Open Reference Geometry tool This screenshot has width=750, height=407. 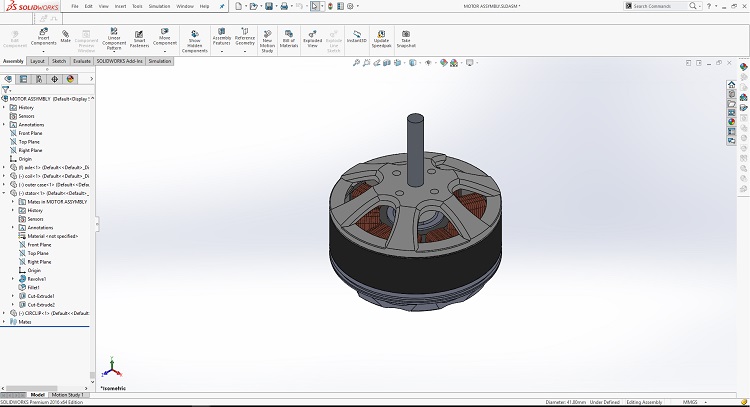(x=245, y=37)
